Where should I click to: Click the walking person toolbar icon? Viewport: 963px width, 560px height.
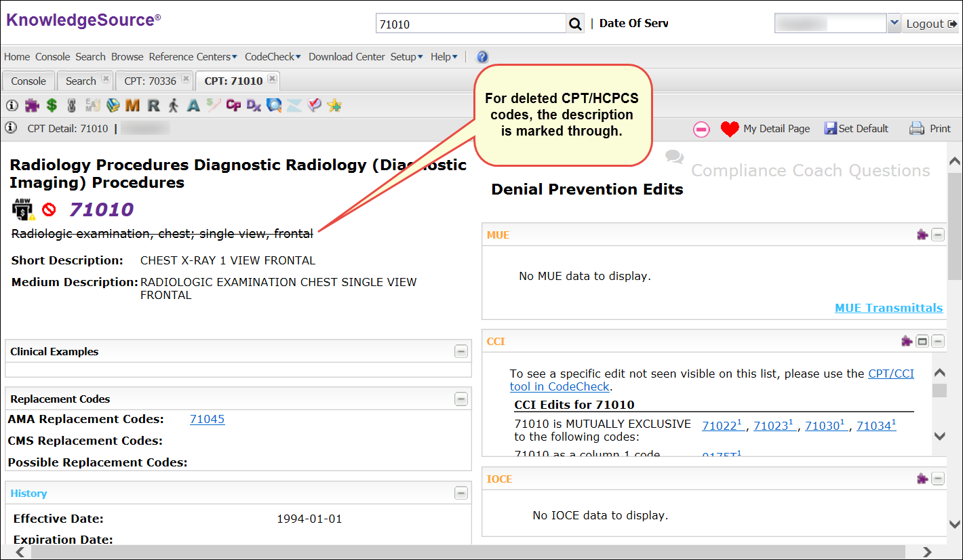pyautogui.click(x=174, y=106)
